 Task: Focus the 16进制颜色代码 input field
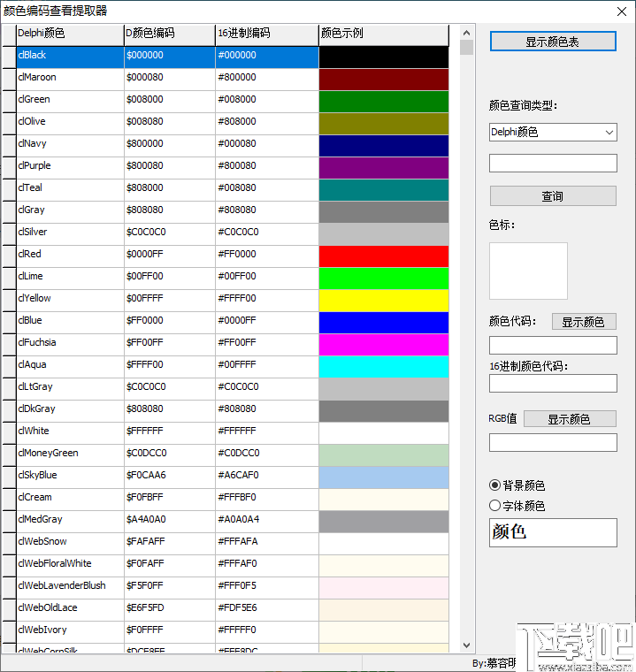click(x=553, y=383)
